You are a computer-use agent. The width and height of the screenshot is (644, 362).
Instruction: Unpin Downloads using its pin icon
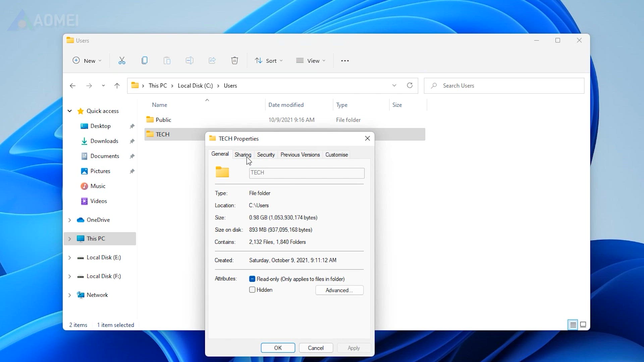[132, 141]
